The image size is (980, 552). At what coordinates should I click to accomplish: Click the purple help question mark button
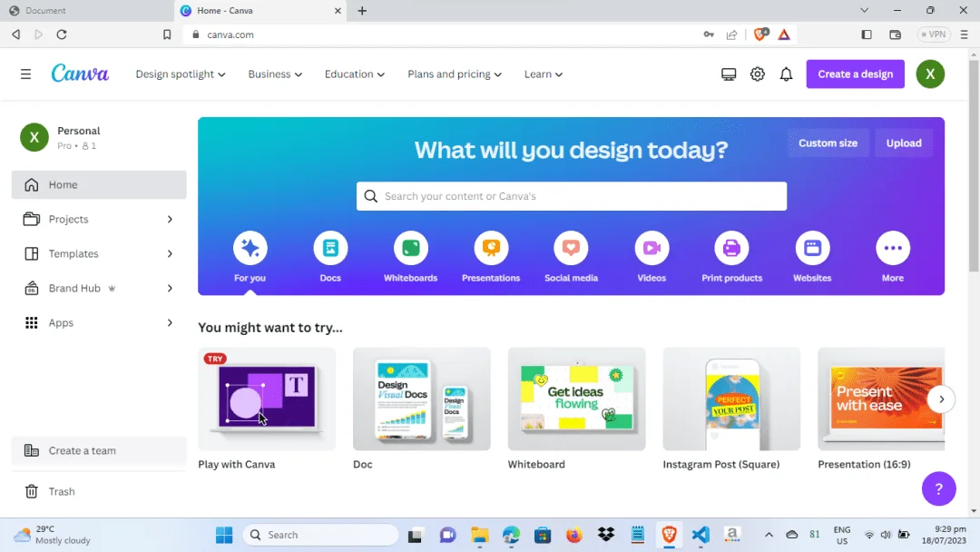(x=939, y=488)
